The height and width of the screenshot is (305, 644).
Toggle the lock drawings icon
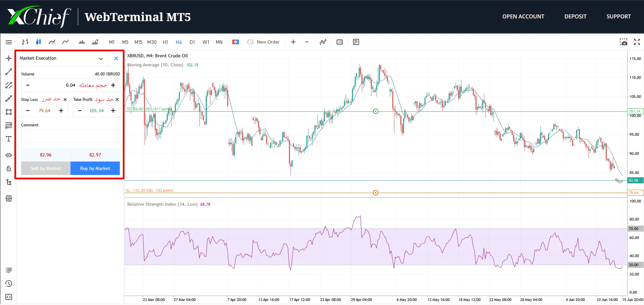click(x=9, y=169)
